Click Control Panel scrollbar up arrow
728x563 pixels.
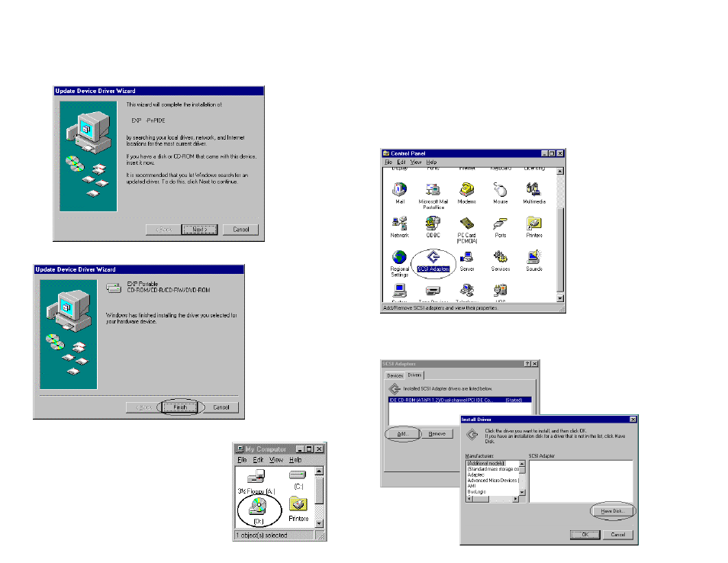coord(560,172)
